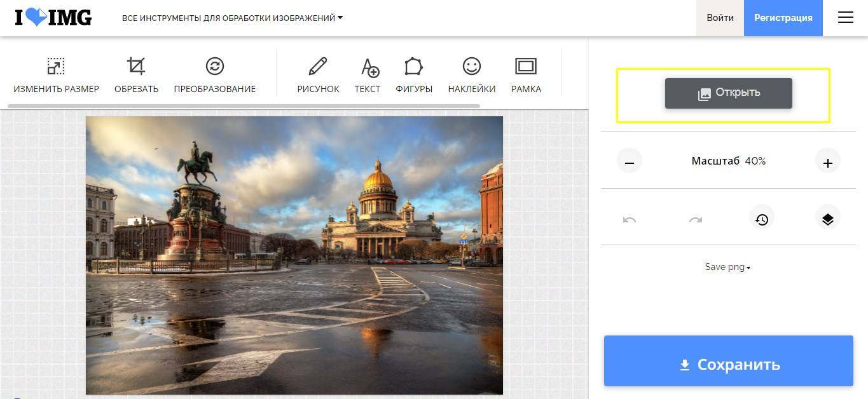868x399 pixels.
Task: Choose the Text (Текст) tool
Action: [x=368, y=75]
